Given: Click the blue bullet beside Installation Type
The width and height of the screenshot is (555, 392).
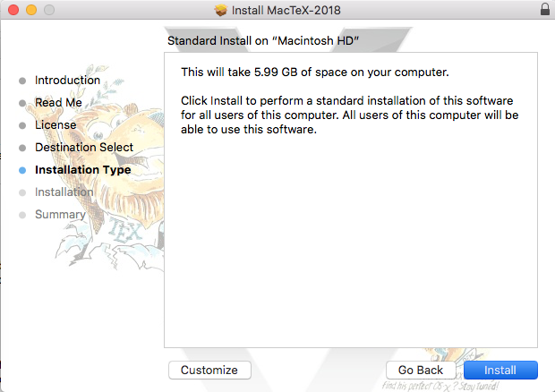Looking at the screenshot, I should pos(22,170).
